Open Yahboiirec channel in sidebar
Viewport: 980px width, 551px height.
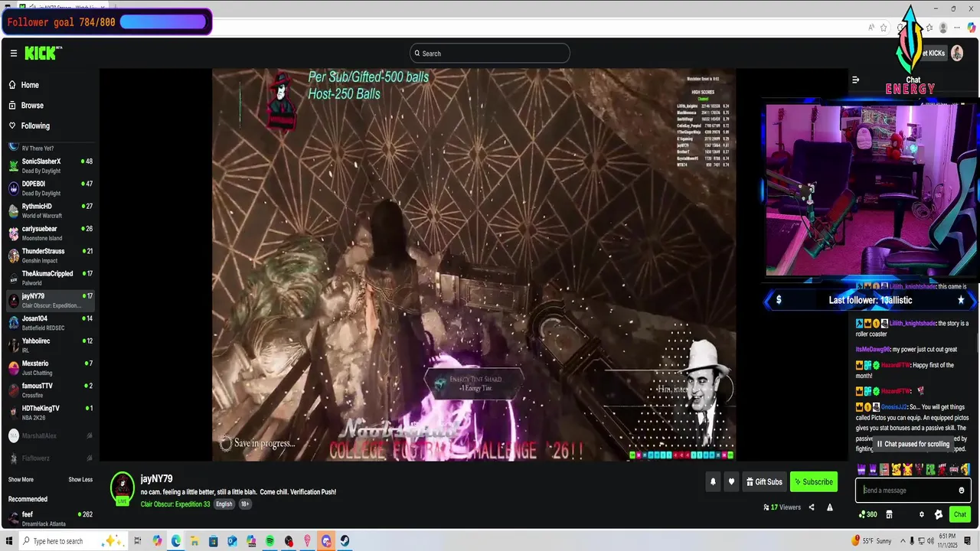pyautogui.click(x=51, y=345)
